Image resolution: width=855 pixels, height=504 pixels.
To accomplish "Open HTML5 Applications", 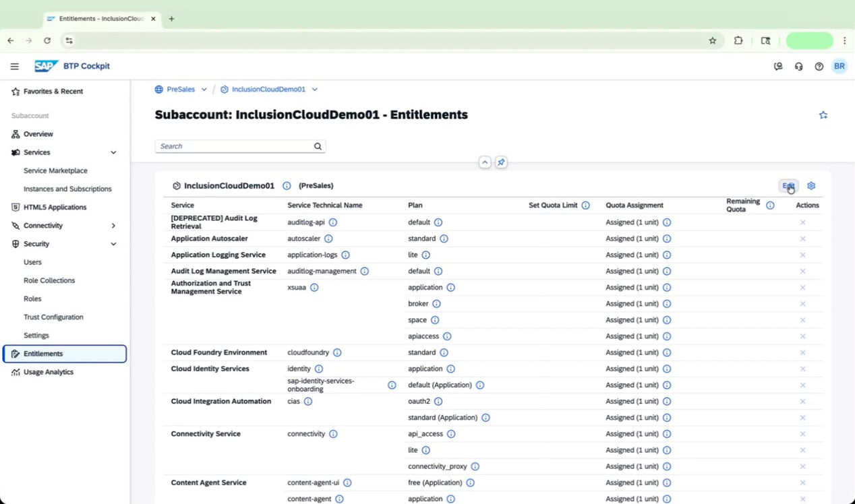I will coord(55,207).
